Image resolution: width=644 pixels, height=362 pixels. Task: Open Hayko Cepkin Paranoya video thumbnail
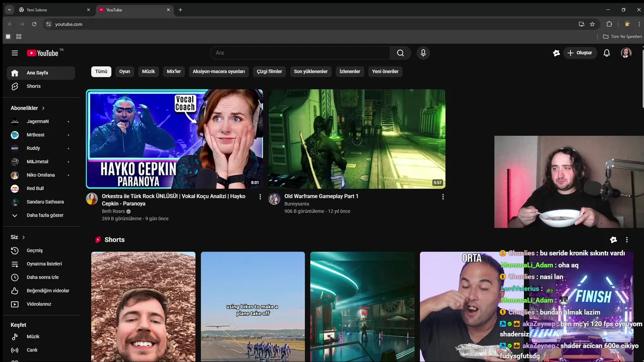[x=175, y=139]
